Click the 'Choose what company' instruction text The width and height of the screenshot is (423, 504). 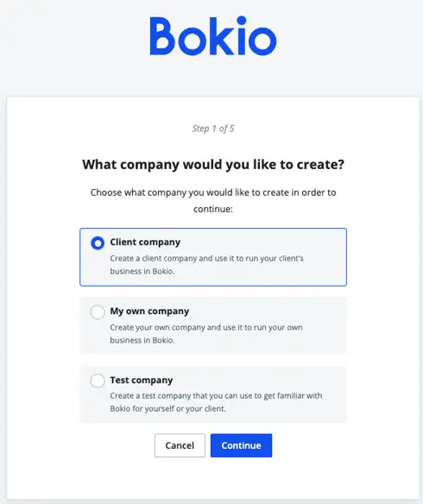point(213,200)
